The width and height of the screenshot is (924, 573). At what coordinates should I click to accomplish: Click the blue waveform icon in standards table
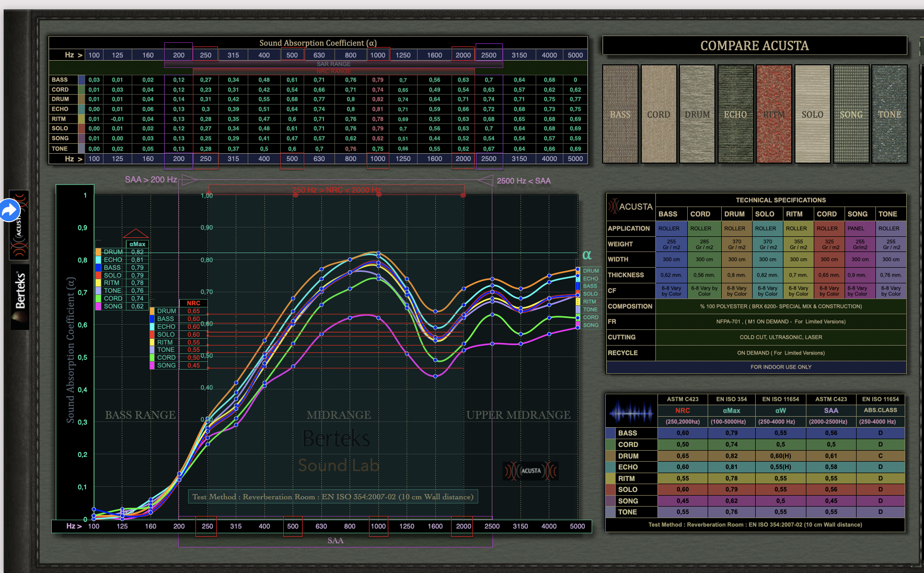(631, 414)
